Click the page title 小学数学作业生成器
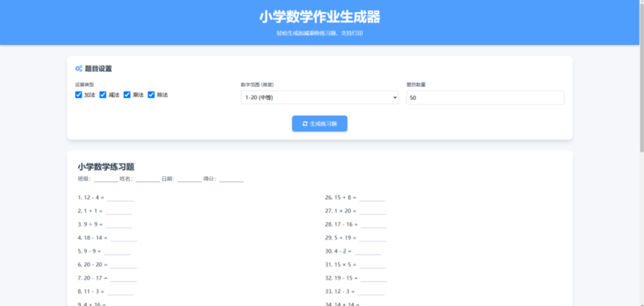The image size is (644, 306). point(319,17)
